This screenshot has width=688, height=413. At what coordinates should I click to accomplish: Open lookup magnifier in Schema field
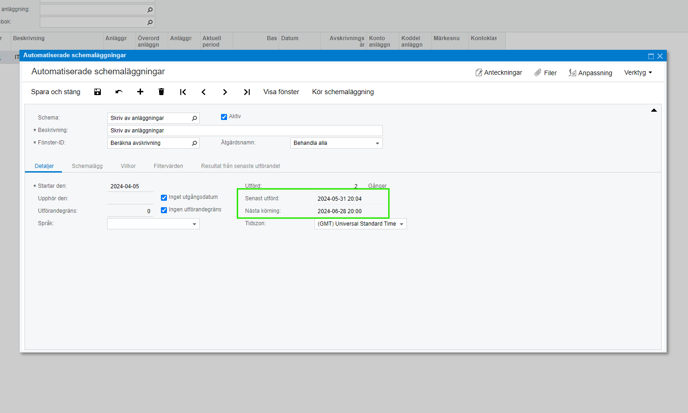click(x=194, y=118)
